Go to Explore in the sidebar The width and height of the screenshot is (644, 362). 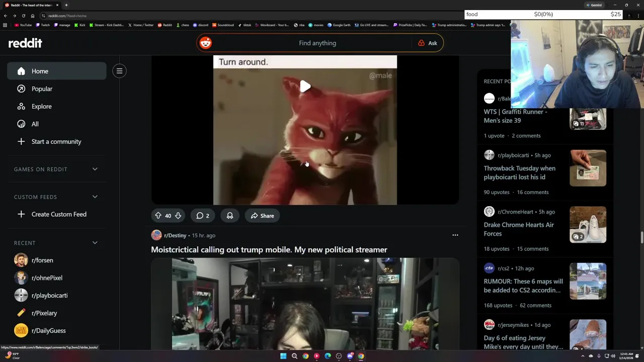pyautogui.click(x=56, y=106)
